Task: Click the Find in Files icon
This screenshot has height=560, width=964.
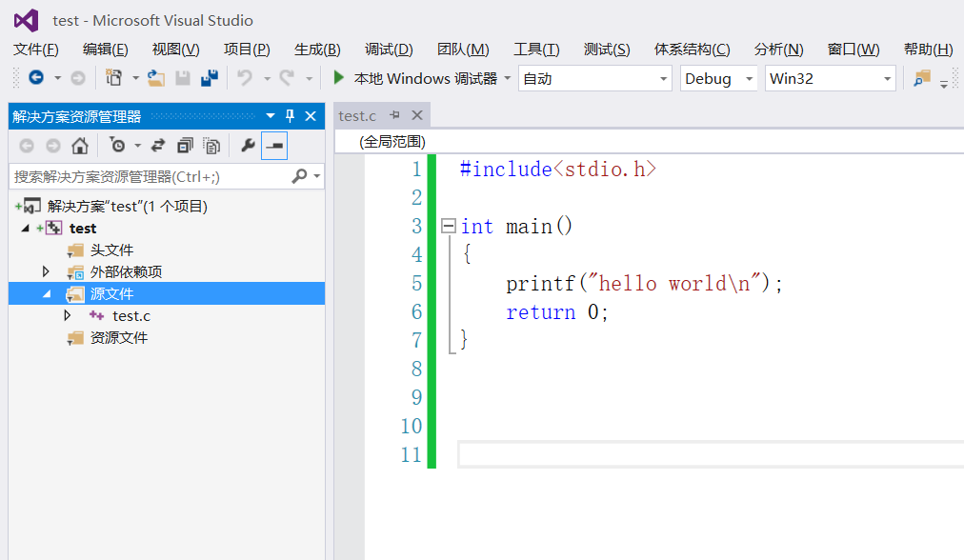Action: (921, 79)
